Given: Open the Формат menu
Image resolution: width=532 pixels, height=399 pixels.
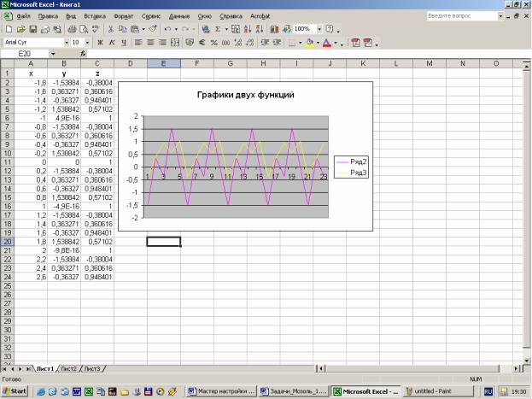Looking at the screenshot, I should click(x=123, y=16).
